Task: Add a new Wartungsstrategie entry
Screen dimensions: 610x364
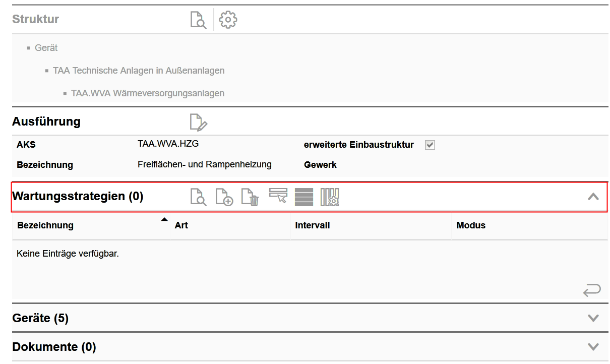Action: [x=224, y=197]
